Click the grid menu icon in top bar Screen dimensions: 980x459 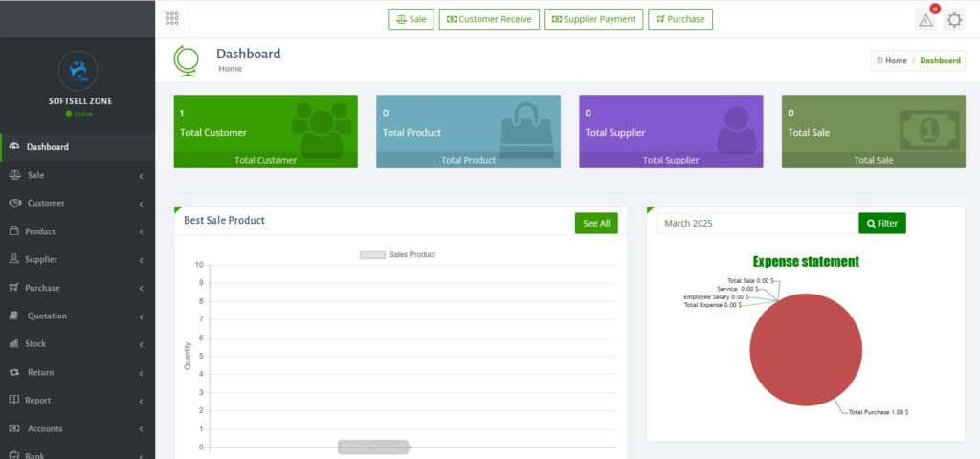pyautogui.click(x=172, y=19)
